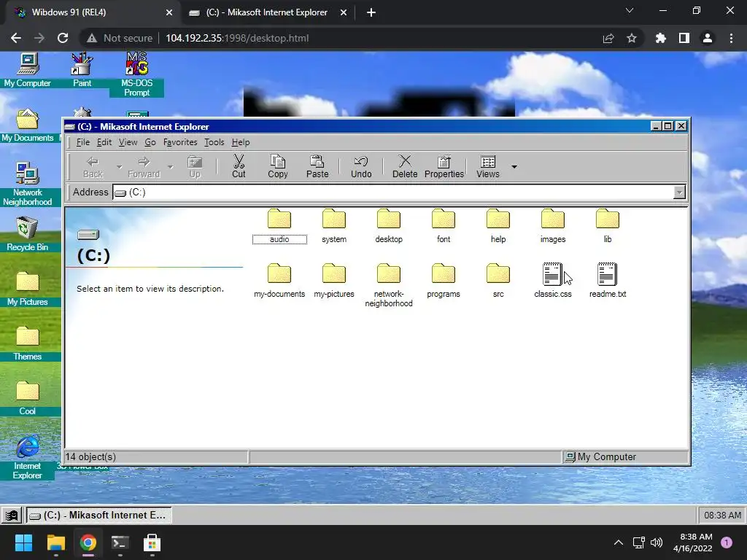Show hidden system tray icons
This screenshot has width=747, height=560.
click(619, 542)
